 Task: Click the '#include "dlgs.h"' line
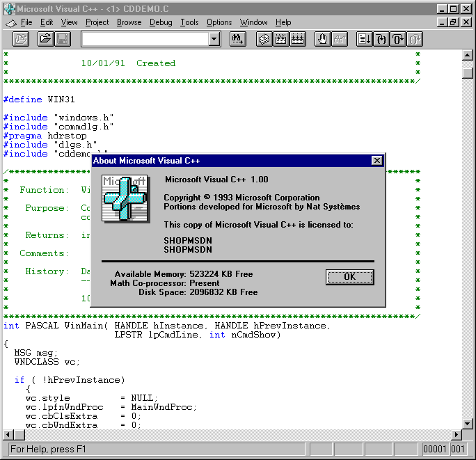(50, 145)
